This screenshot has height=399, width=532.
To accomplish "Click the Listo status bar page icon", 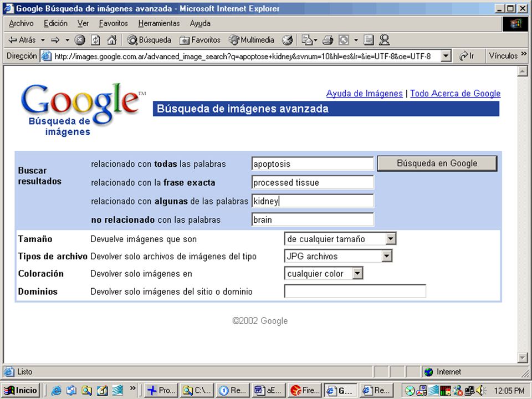I will click(x=9, y=372).
